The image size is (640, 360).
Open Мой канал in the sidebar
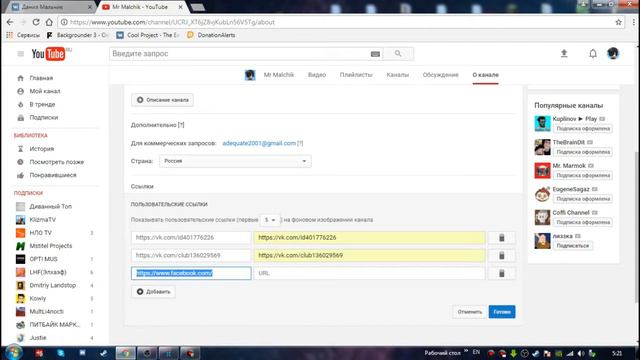click(x=45, y=91)
